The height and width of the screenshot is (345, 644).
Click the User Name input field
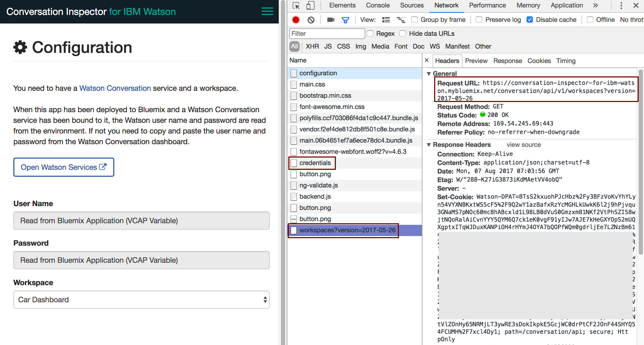(x=141, y=221)
